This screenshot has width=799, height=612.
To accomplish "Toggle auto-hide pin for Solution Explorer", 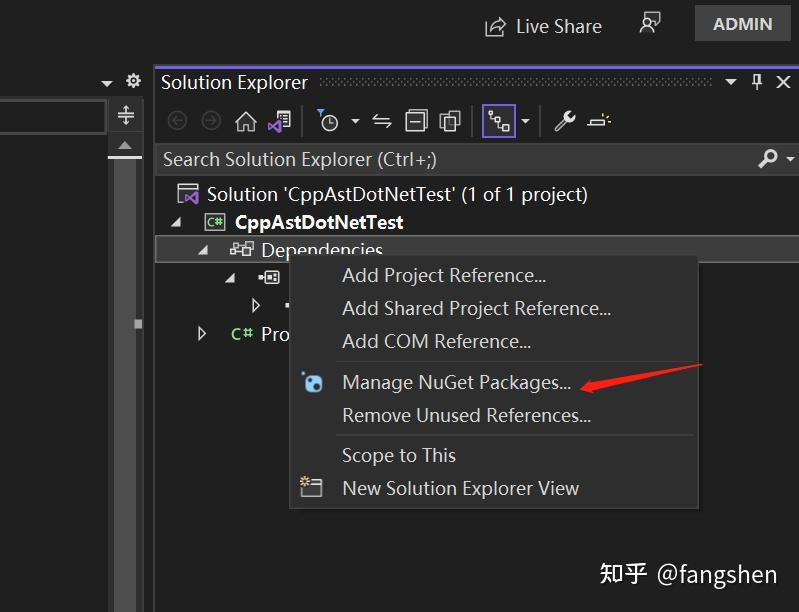I will pyautogui.click(x=757, y=82).
